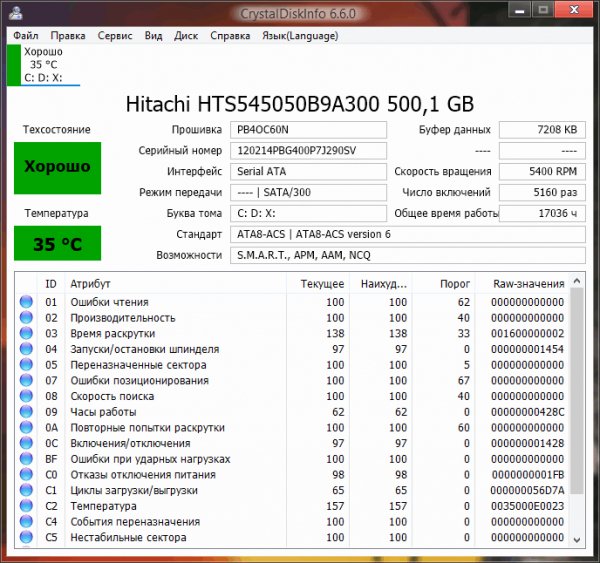Click the status orb for Отказы отключения питания

click(x=26, y=474)
